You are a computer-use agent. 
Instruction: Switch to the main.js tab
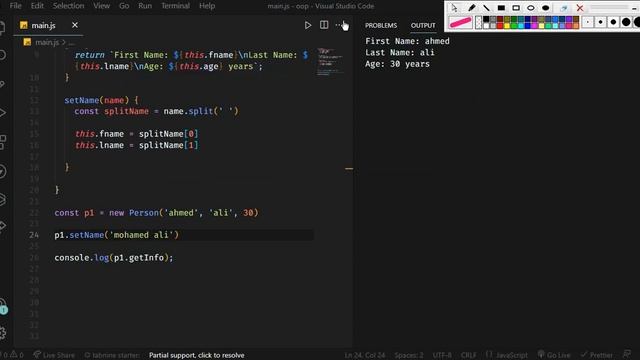tap(43, 25)
